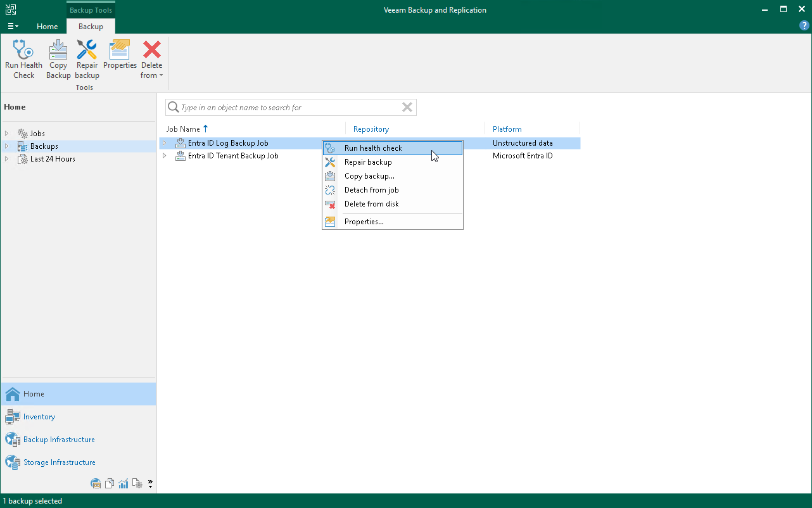
Task: Click the Backup Infrastructure globe icon
Action: [x=13, y=440]
